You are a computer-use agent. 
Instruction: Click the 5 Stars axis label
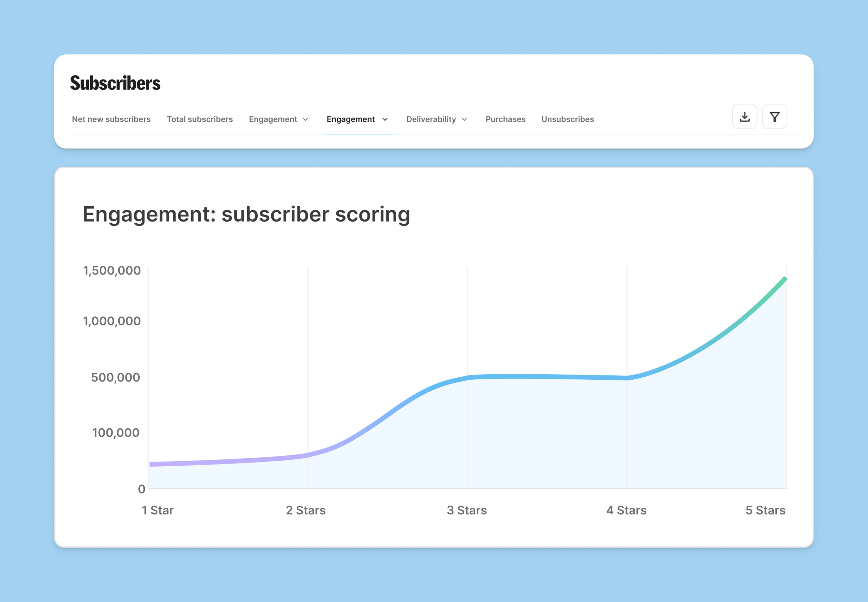(x=765, y=510)
